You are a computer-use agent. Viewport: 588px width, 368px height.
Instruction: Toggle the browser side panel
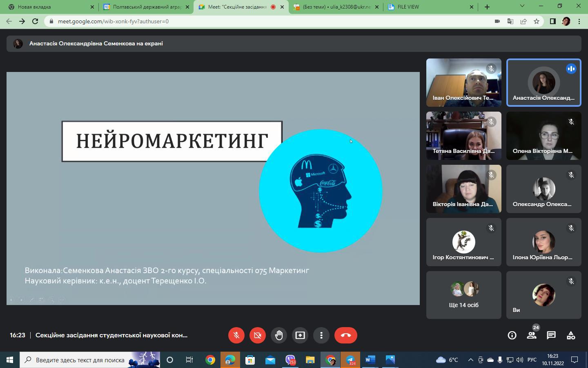[553, 21]
